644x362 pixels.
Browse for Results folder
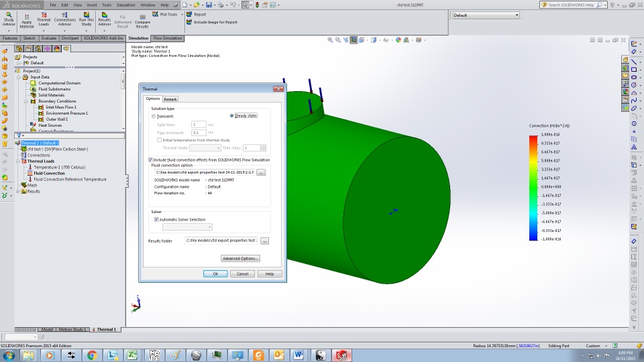(265, 241)
